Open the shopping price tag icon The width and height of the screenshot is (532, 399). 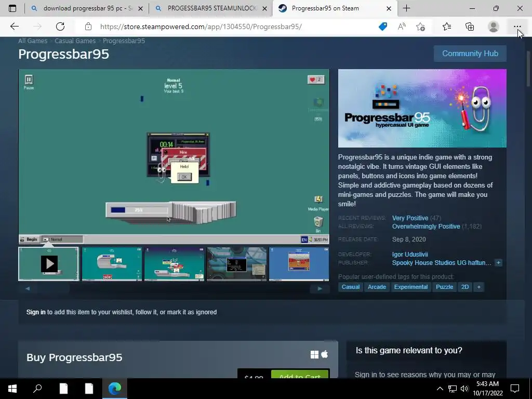tap(383, 26)
